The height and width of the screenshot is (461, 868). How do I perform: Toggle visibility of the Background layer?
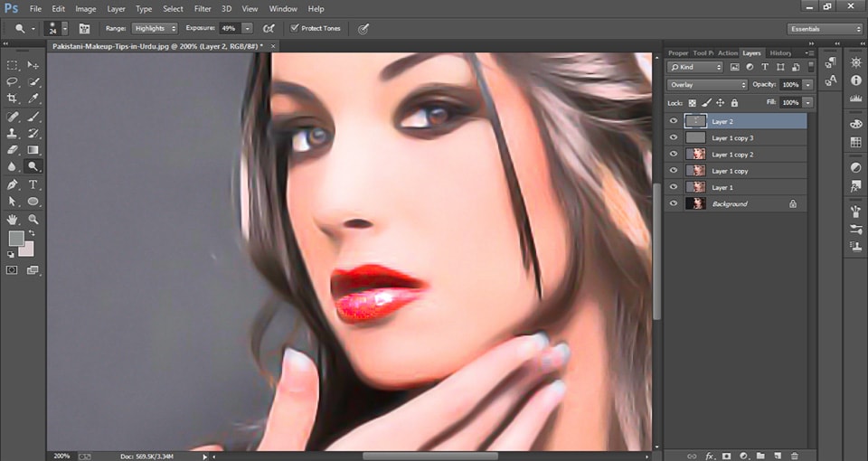[x=673, y=204]
